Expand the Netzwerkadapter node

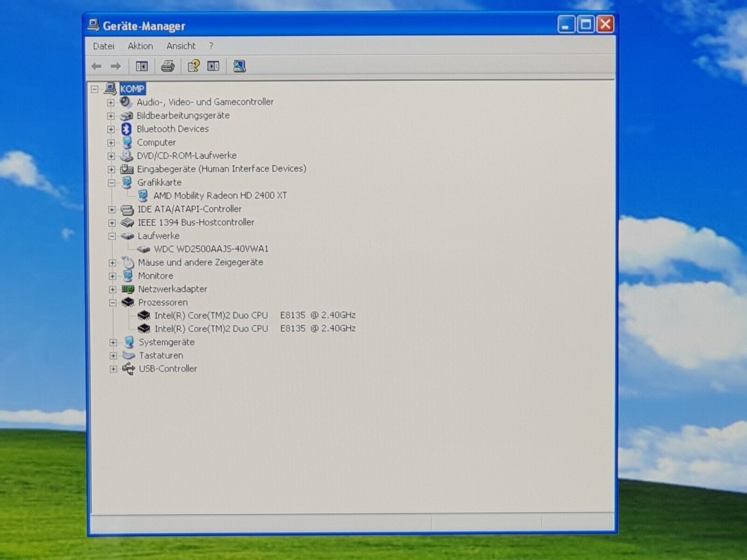point(113,289)
